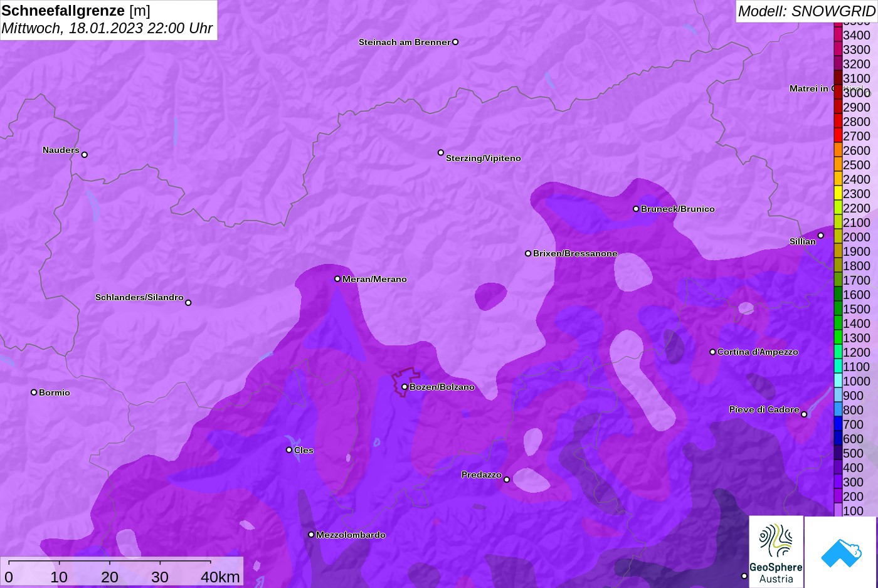Click the "Sterzing/Vipiteno" label text
Image resolution: width=878 pixels, height=588 pixels.
484,158
